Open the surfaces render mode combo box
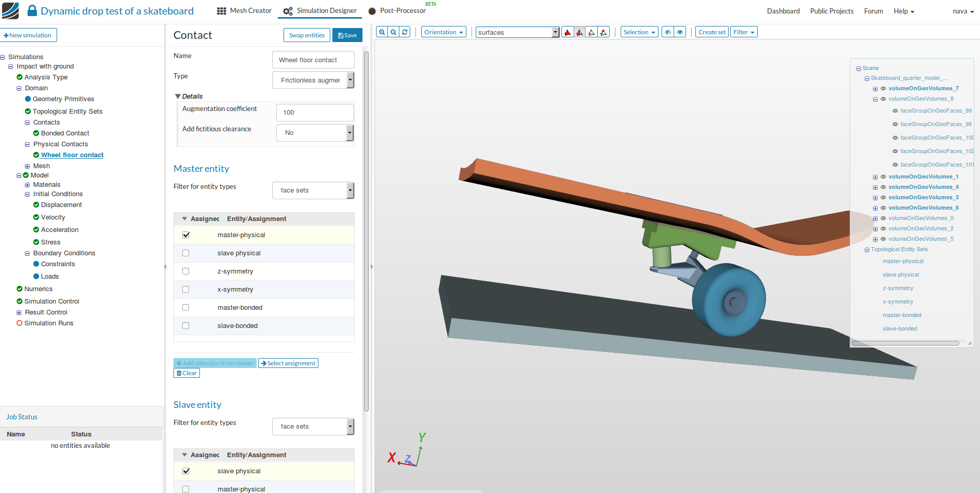 pyautogui.click(x=517, y=32)
